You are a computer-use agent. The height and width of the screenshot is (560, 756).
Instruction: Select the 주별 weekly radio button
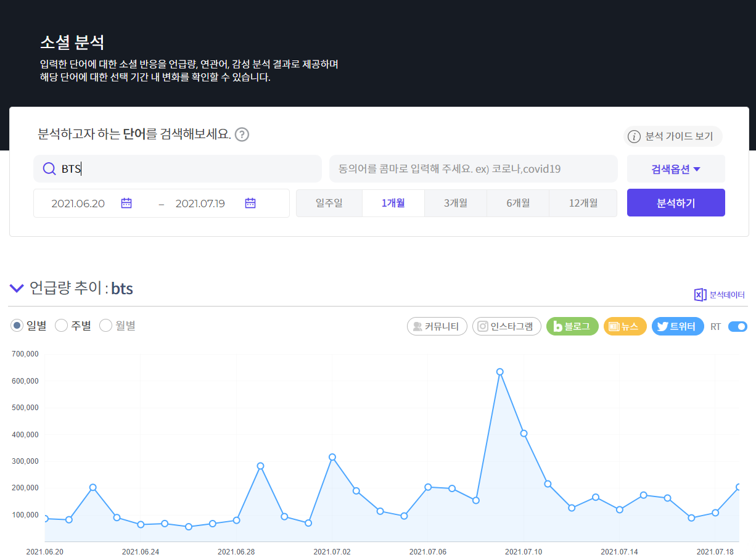pyautogui.click(x=61, y=326)
